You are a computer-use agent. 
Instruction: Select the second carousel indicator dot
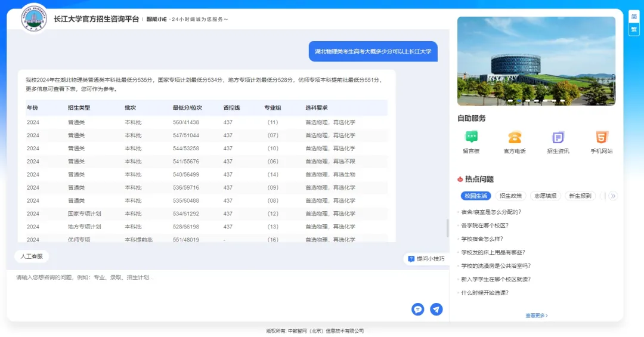coord(518,101)
